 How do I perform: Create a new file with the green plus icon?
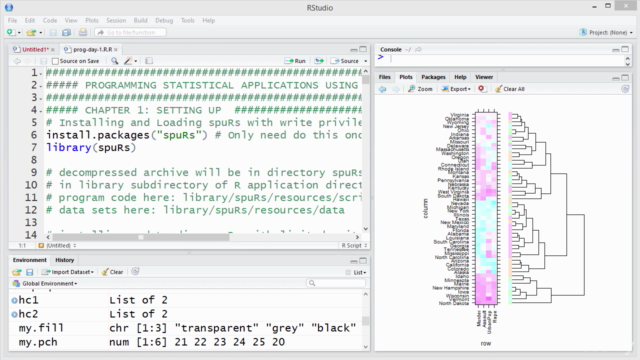tap(11, 32)
